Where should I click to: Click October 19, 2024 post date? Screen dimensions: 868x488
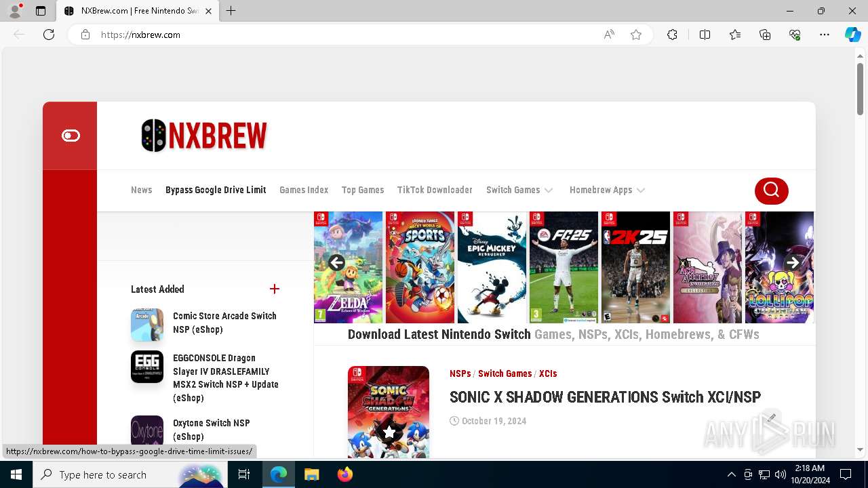pyautogui.click(x=494, y=421)
